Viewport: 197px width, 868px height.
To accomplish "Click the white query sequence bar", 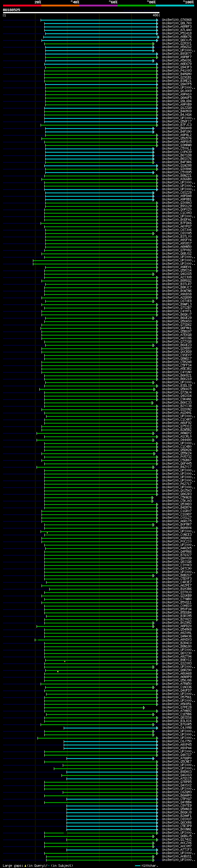I will pos(81,12).
